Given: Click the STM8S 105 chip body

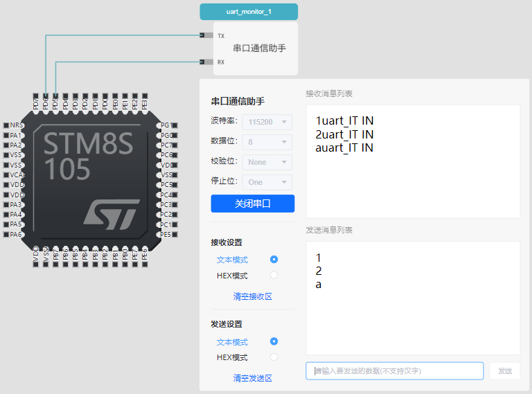Looking at the screenshot, I should tap(90, 179).
